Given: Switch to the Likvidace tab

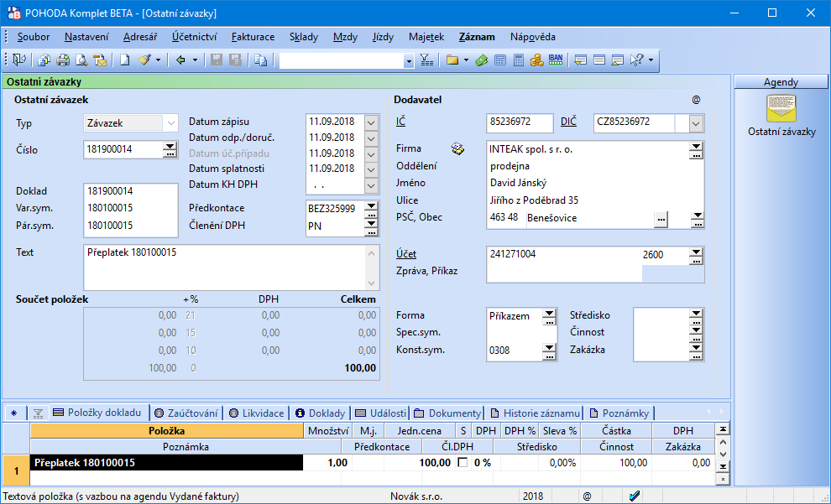Looking at the screenshot, I should pos(257,413).
